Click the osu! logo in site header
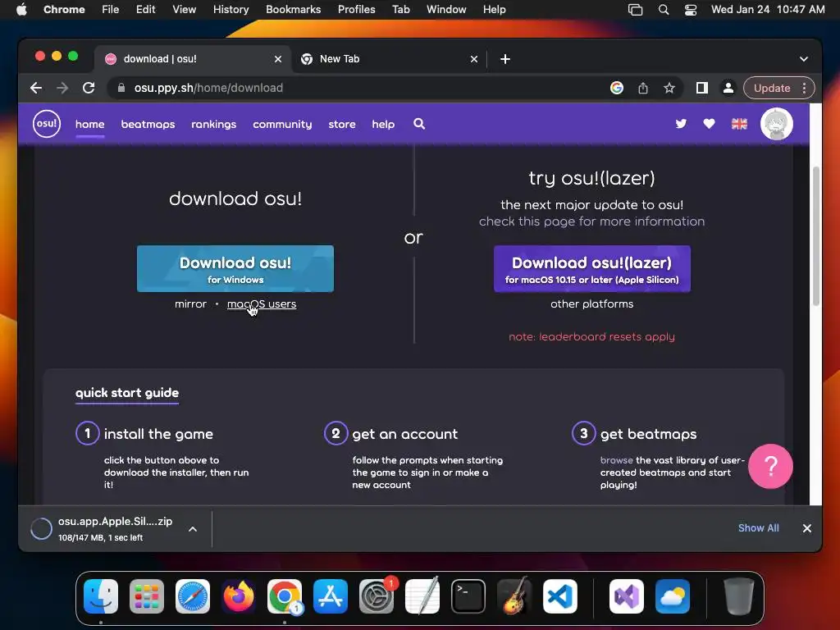 [47, 124]
